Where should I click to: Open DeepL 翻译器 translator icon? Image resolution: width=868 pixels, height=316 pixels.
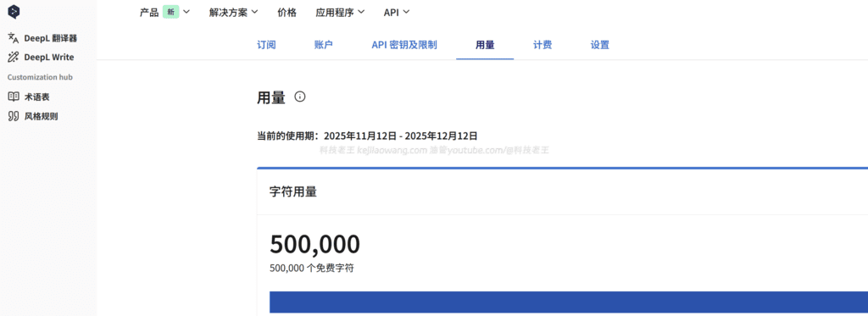[x=14, y=38]
